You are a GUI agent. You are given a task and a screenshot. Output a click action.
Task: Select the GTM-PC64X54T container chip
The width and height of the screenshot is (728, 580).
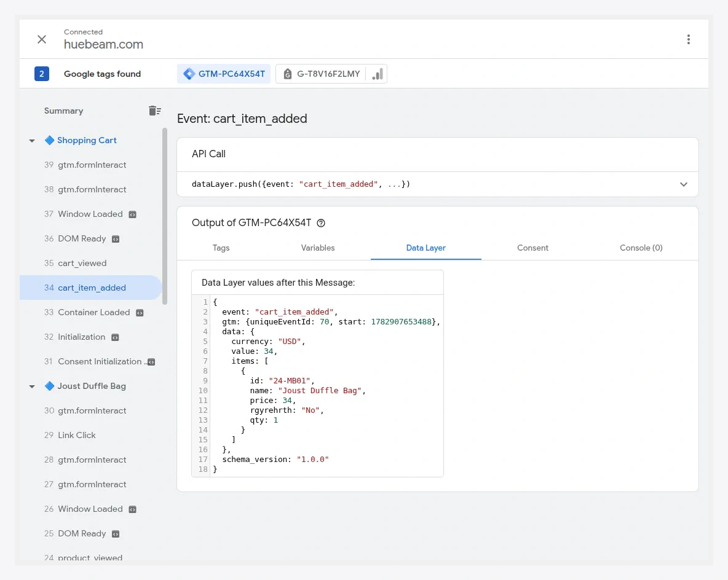(x=224, y=74)
